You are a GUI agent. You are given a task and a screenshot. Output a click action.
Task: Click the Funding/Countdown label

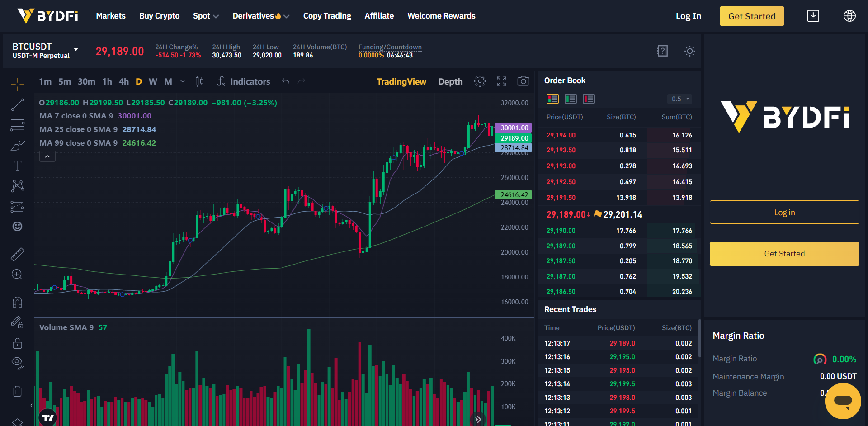(x=390, y=47)
